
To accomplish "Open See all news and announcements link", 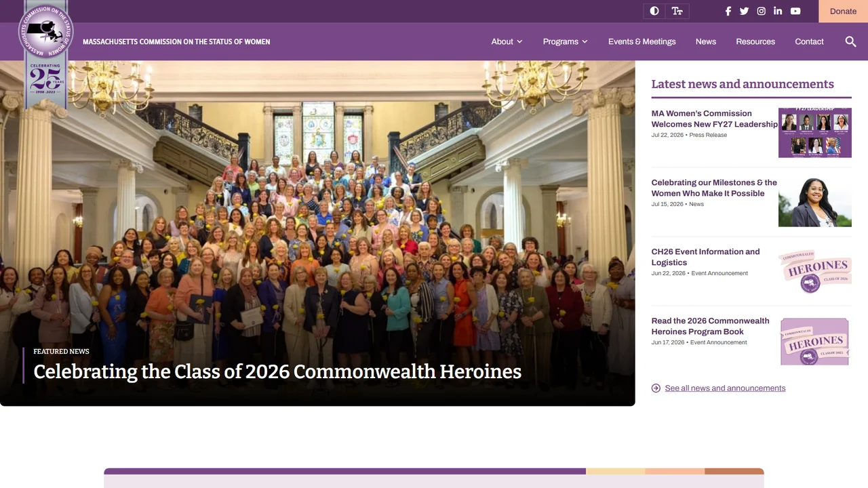I will (726, 388).
